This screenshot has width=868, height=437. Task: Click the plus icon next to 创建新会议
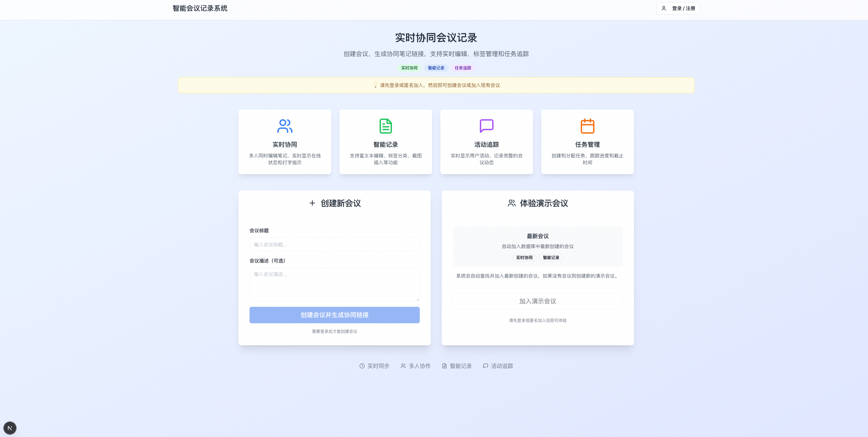pos(312,203)
